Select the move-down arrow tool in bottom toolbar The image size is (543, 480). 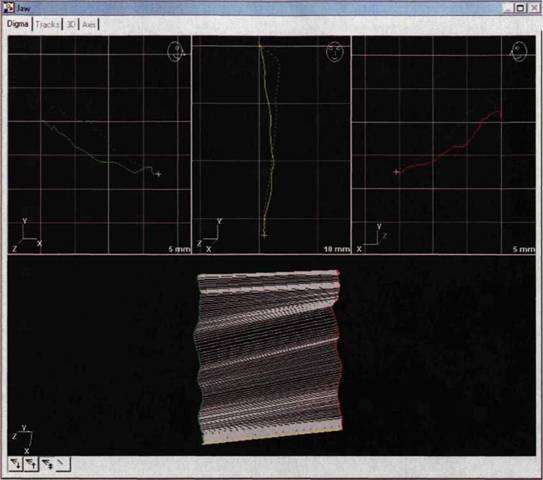(16, 464)
